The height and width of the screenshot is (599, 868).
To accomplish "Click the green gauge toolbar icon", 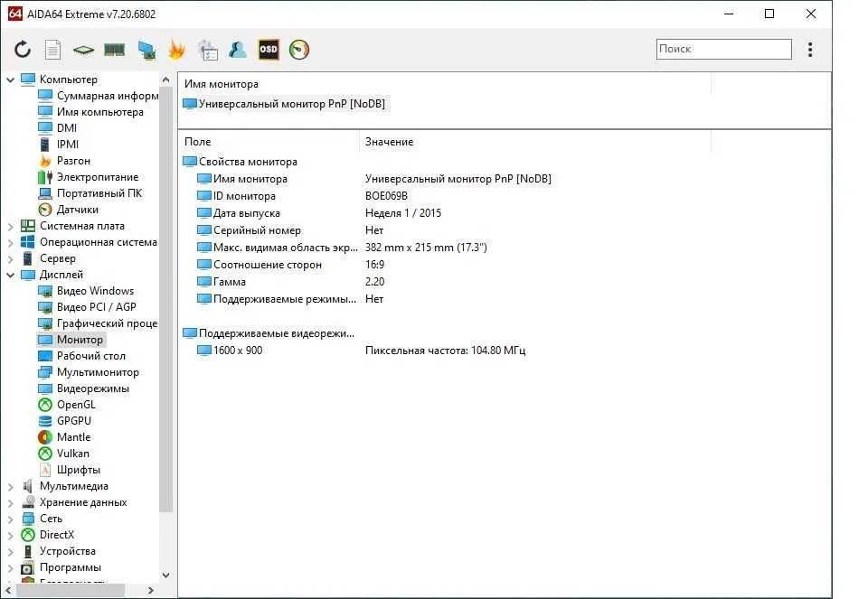I will click(x=299, y=49).
